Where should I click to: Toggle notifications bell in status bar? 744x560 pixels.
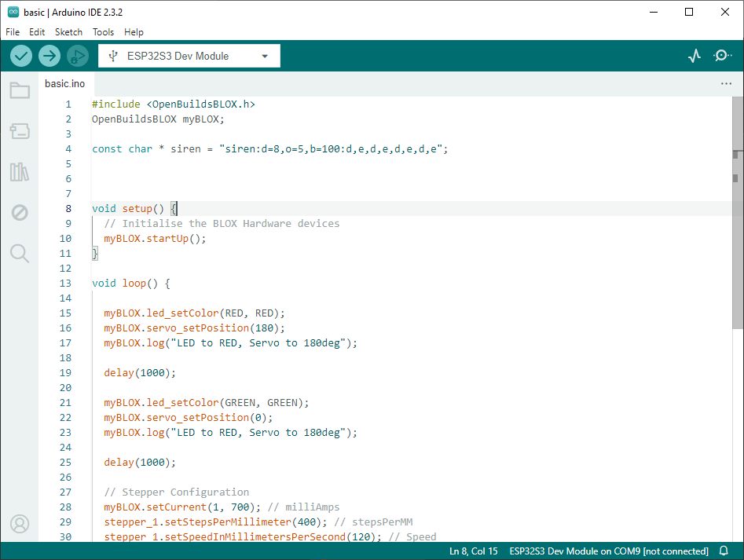pos(724,551)
